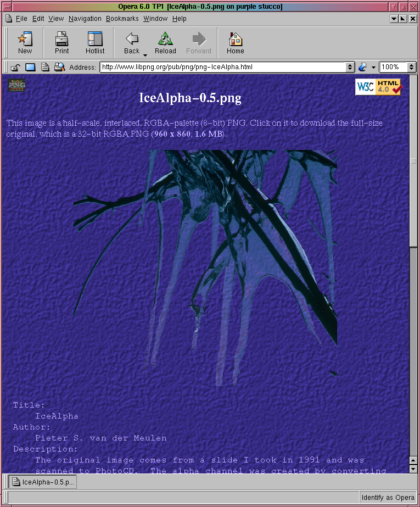Toggle the padlock security icon

point(16,67)
